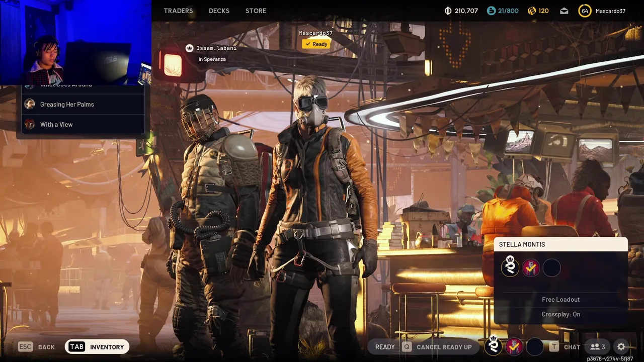Click the Q key hint icon
644x362 pixels.
click(407, 347)
